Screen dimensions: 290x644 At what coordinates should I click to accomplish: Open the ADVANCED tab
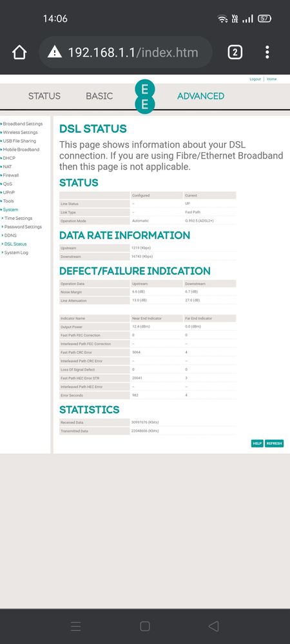[x=201, y=96]
